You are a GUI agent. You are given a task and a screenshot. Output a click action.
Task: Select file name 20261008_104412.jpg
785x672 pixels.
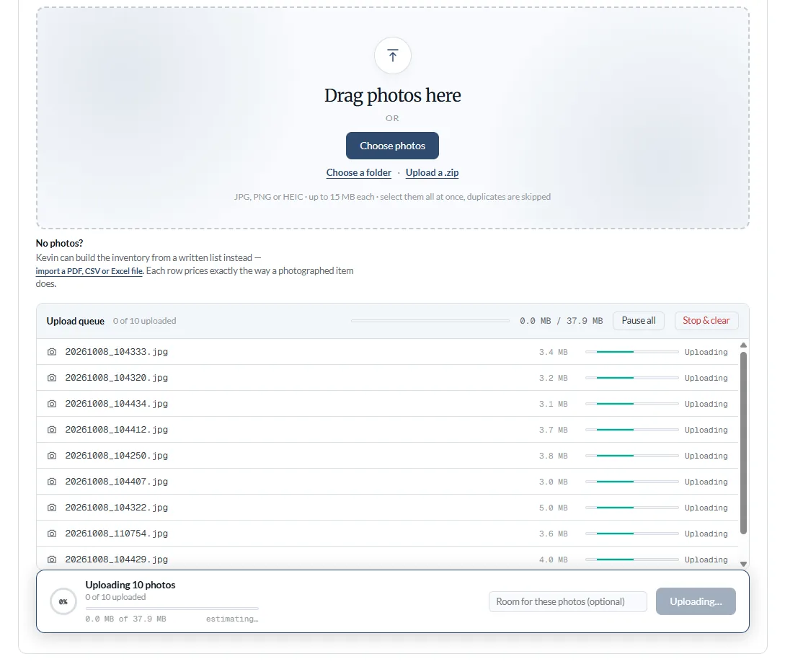click(x=116, y=430)
